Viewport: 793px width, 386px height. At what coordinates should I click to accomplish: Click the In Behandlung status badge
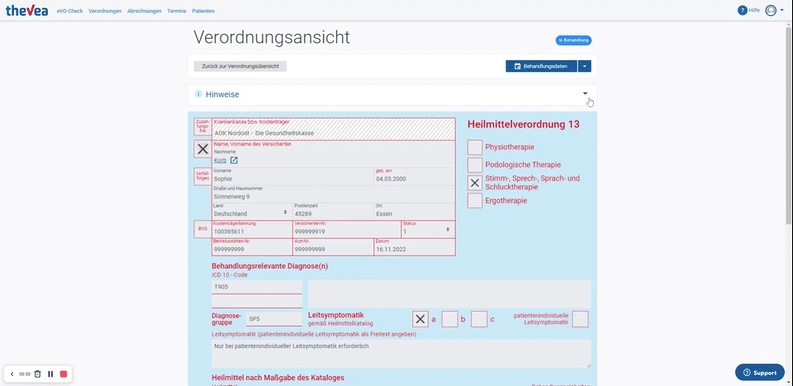pyautogui.click(x=574, y=40)
